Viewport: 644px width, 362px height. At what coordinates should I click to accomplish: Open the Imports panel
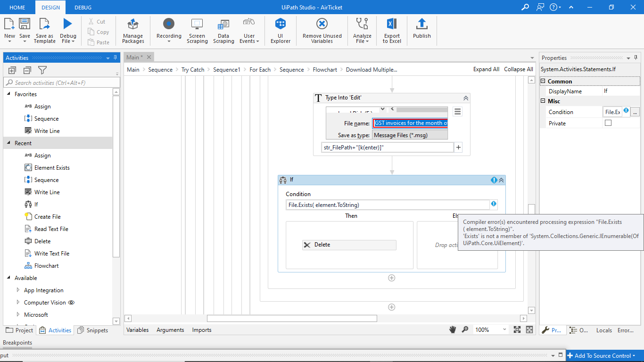(202, 330)
